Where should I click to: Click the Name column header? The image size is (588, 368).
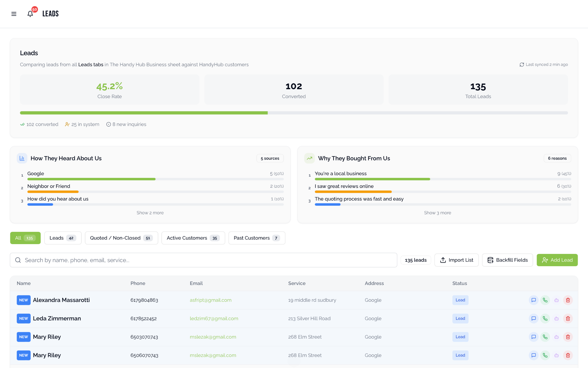24,283
